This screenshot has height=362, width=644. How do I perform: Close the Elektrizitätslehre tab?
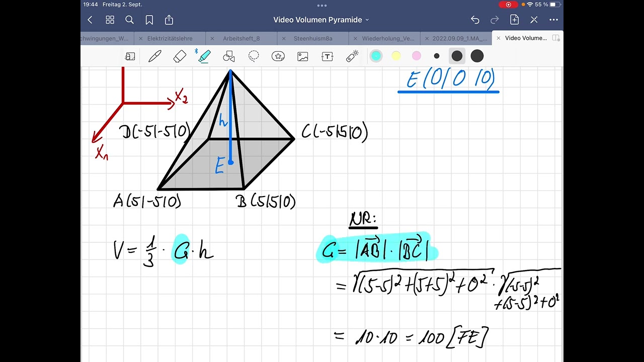pyautogui.click(x=141, y=38)
